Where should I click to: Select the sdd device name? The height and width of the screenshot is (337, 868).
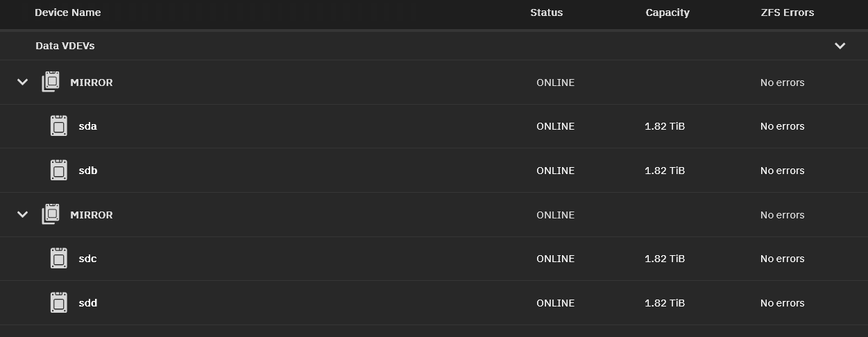click(88, 303)
